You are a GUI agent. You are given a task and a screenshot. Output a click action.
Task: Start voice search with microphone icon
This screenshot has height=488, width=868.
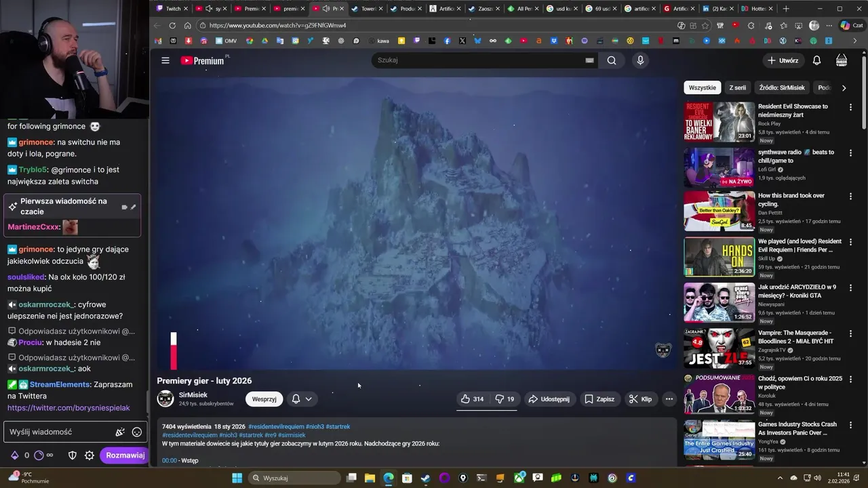pyautogui.click(x=640, y=60)
